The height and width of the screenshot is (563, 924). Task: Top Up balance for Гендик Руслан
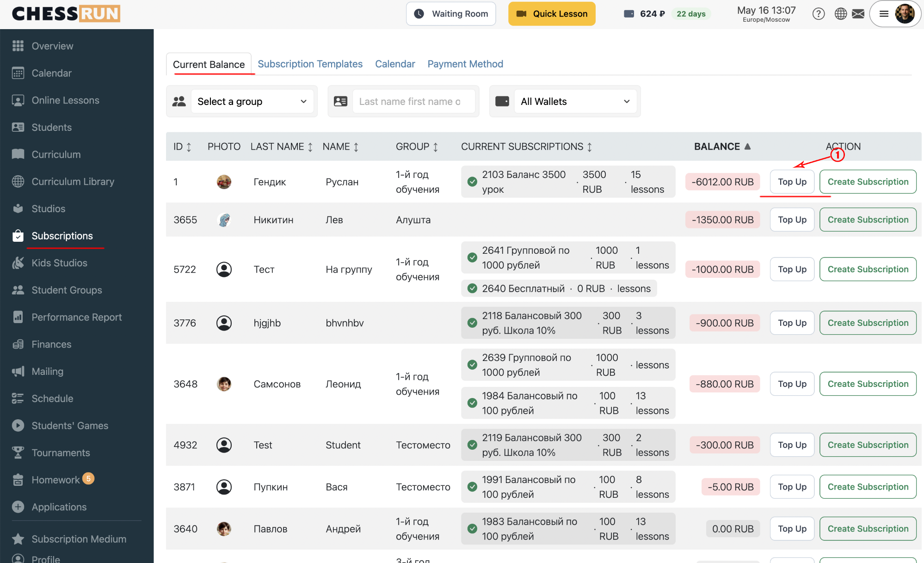coord(792,182)
